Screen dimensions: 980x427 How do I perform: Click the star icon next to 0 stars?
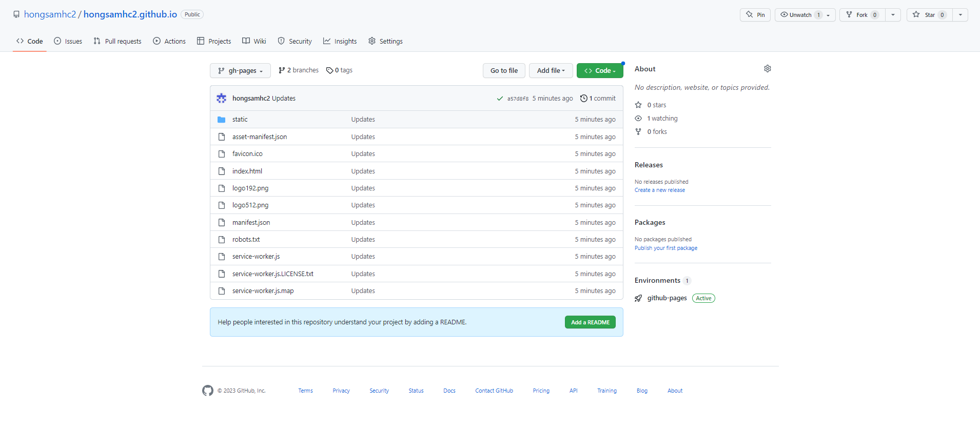(x=638, y=105)
